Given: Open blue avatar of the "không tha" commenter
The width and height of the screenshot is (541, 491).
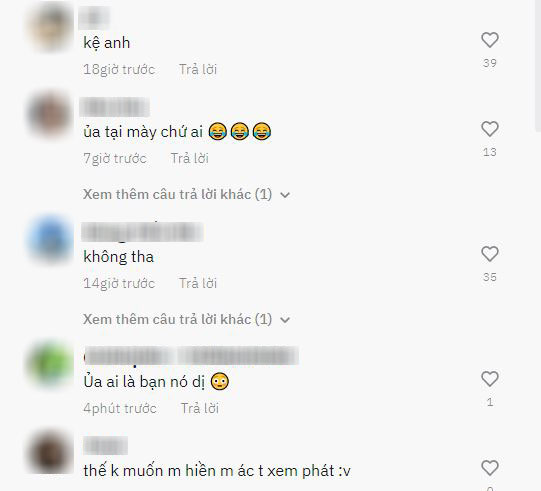Looking at the screenshot, I should (x=50, y=239).
